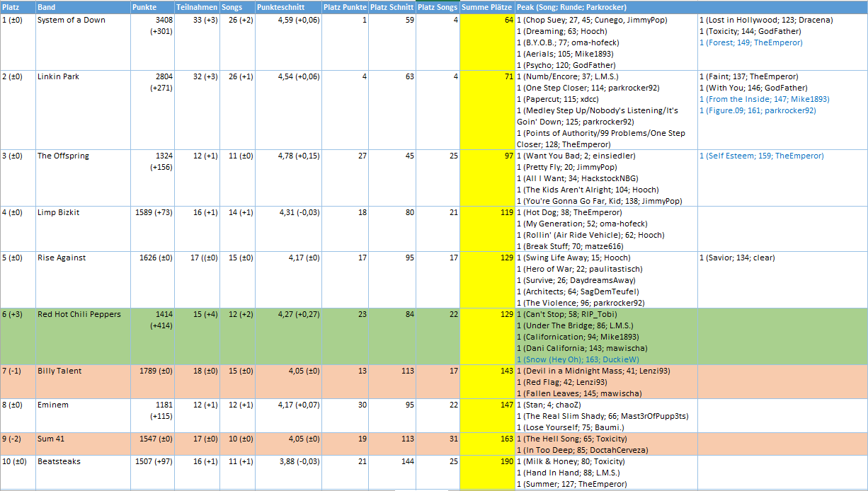Screen dimensions: 868x491
Task: Select the 'Billy Talent' band cell
Action: click(83, 382)
